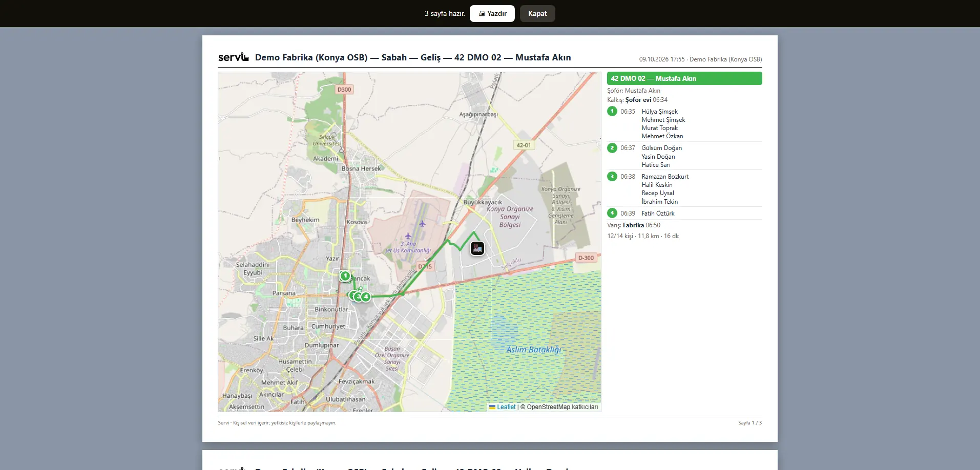The width and height of the screenshot is (980, 470).
Task: Select passenger Murat Toprak
Action: click(659, 128)
